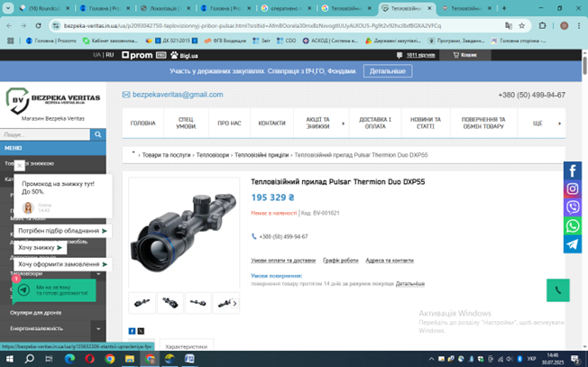The width and height of the screenshot is (588, 367).
Task: Open the Facebook social sidebar icon
Action: [x=573, y=170]
